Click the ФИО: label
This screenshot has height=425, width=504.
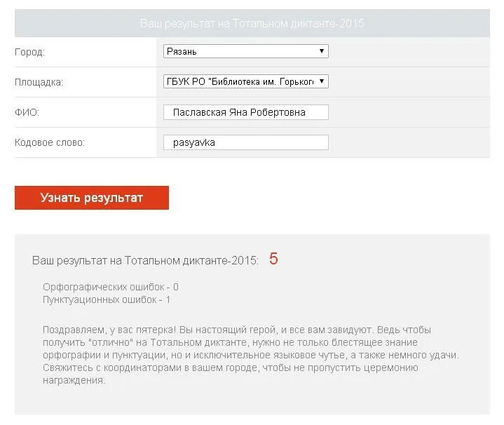pos(27,112)
